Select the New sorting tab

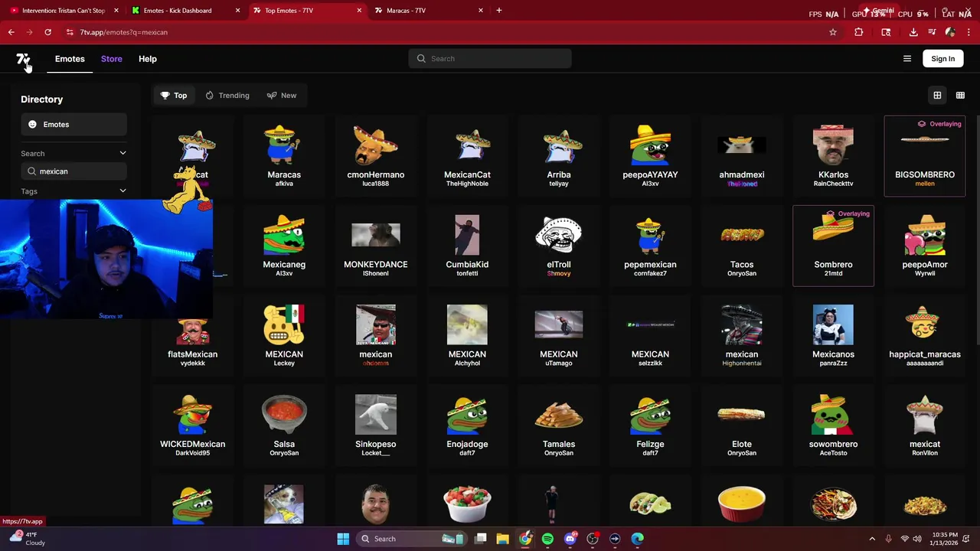pyautogui.click(x=282, y=96)
